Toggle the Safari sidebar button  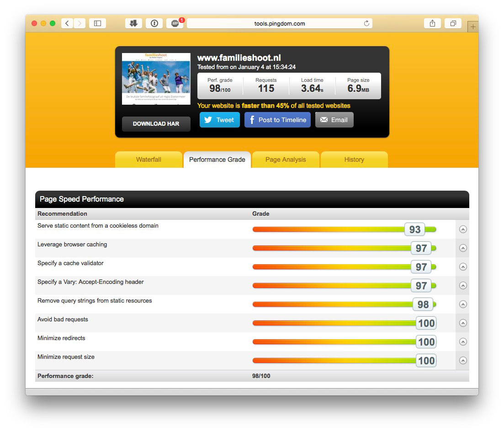(97, 23)
